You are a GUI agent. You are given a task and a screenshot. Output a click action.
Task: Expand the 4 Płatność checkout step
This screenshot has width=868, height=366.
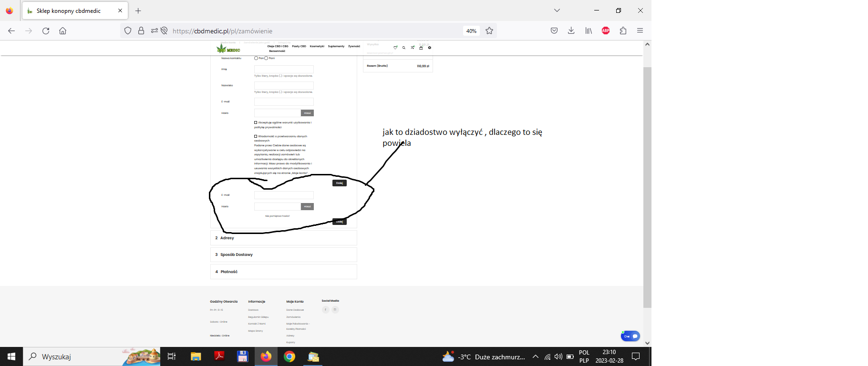coord(284,272)
